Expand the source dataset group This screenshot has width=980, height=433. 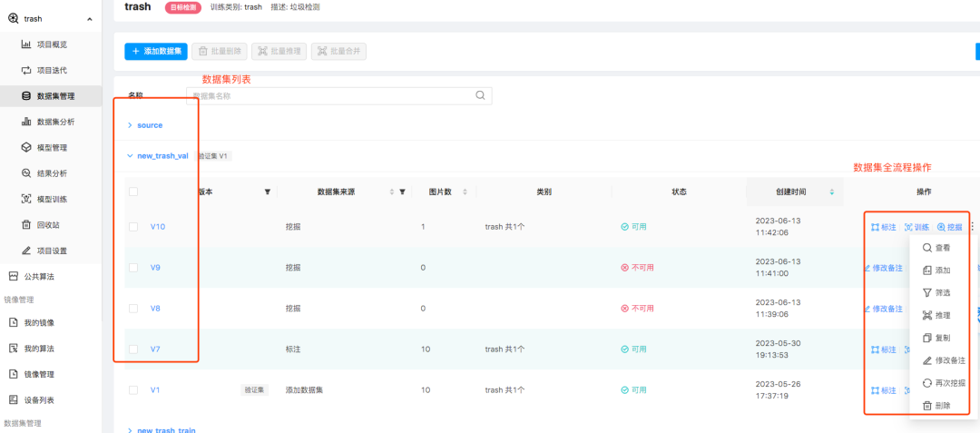point(130,125)
